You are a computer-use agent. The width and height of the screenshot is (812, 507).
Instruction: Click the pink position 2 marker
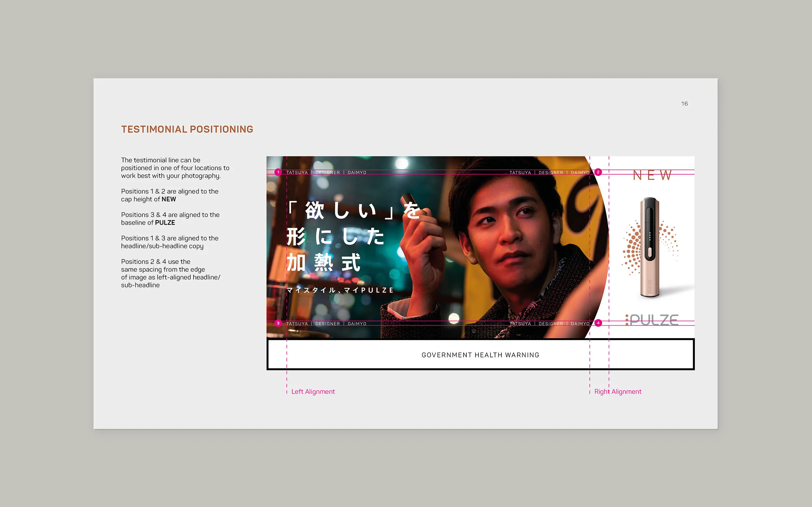tap(598, 172)
